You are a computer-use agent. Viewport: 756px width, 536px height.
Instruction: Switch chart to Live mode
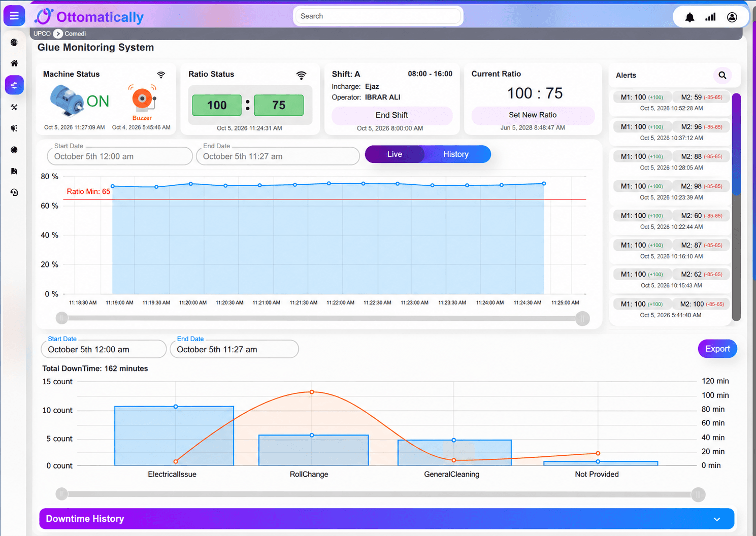tap(395, 154)
